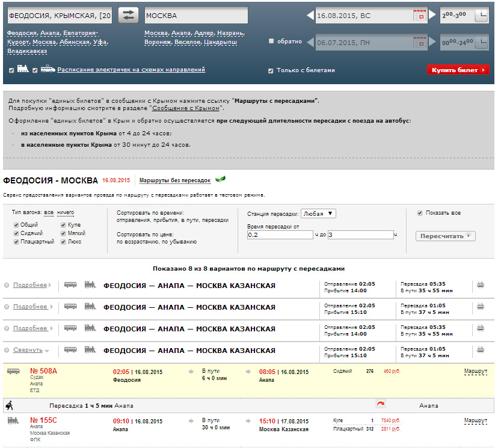Click the 'Пересчитать' button

pos(445,236)
